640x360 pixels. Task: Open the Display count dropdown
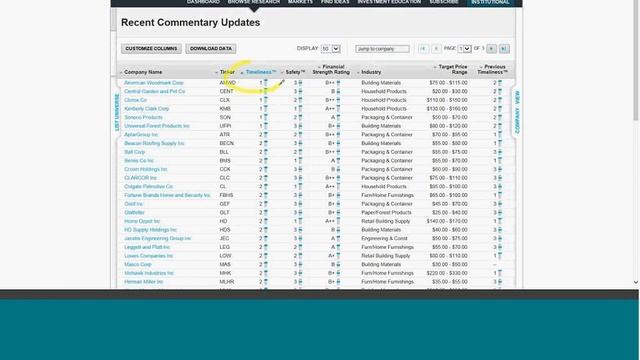coord(331,49)
